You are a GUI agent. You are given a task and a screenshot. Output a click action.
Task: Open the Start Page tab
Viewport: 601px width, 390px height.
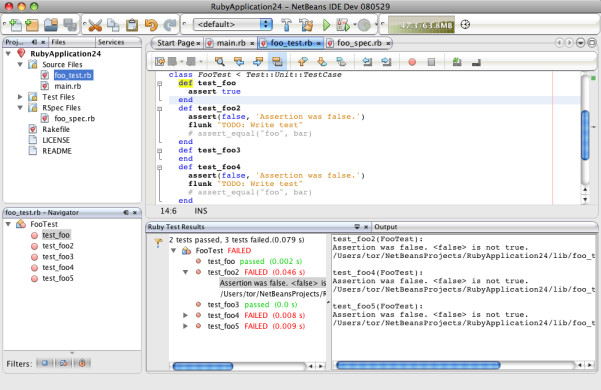pos(176,43)
